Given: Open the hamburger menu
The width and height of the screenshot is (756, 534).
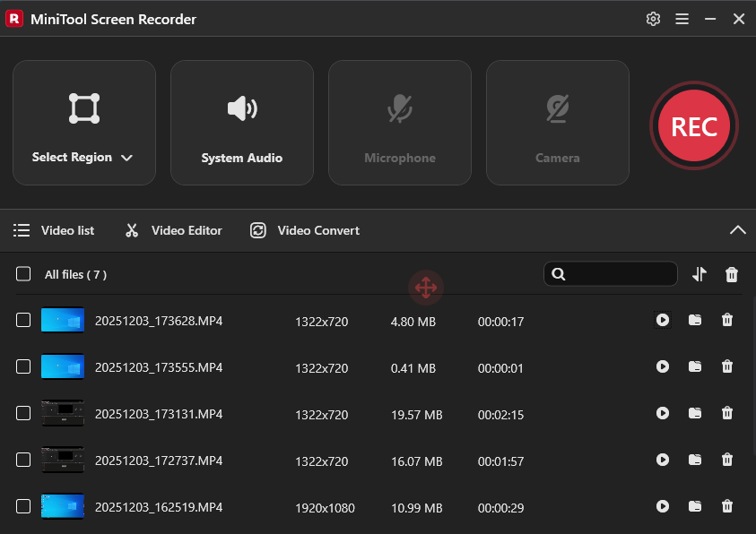Looking at the screenshot, I should [x=682, y=18].
